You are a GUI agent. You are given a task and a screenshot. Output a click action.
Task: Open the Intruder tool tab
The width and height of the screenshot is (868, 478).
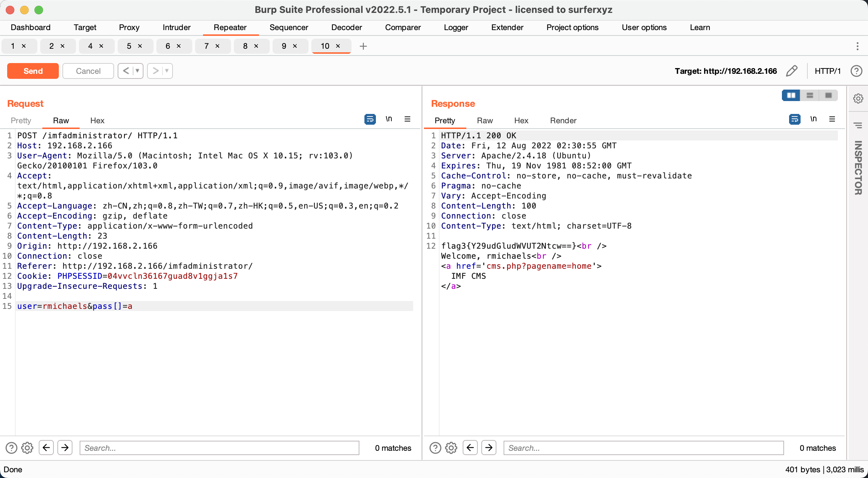tap(176, 28)
